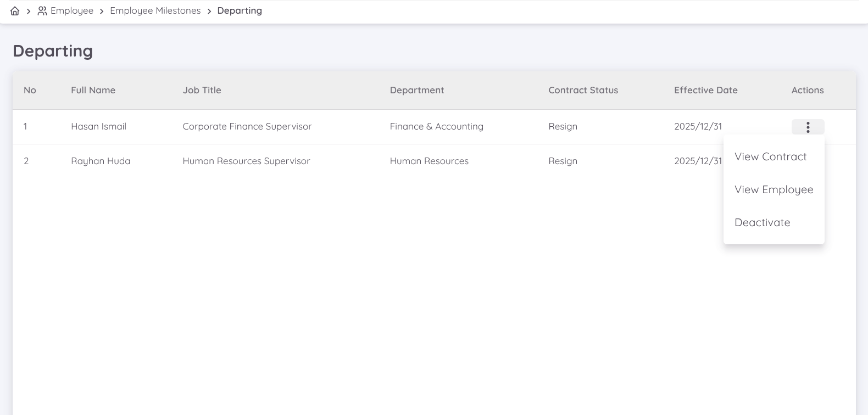Click Deactivate in the actions menu

pyautogui.click(x=762, y=222)
